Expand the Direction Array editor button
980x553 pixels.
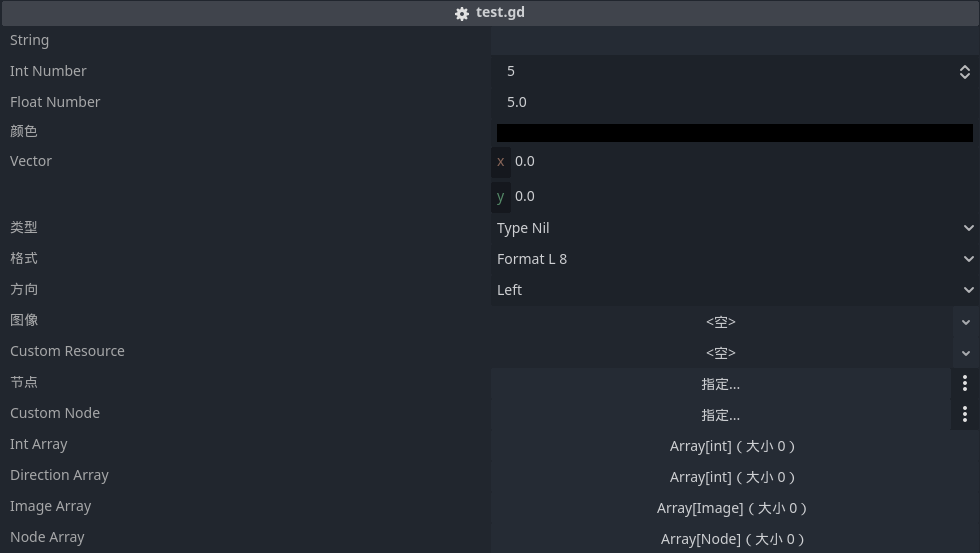[x=734, y=477]
